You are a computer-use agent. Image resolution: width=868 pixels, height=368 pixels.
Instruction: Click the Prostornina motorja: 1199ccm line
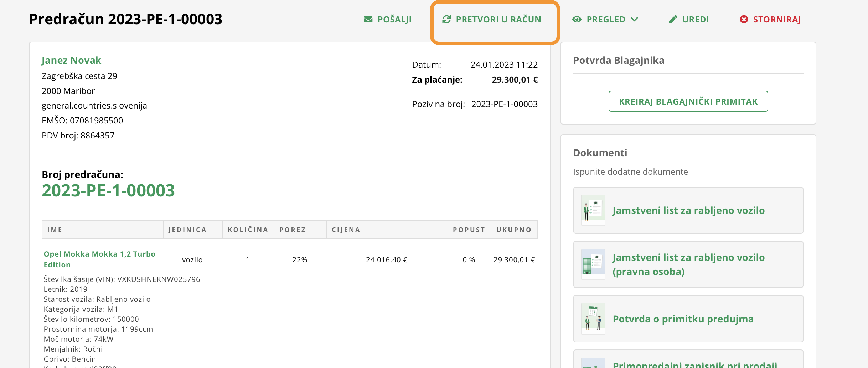tap(98, 329)
